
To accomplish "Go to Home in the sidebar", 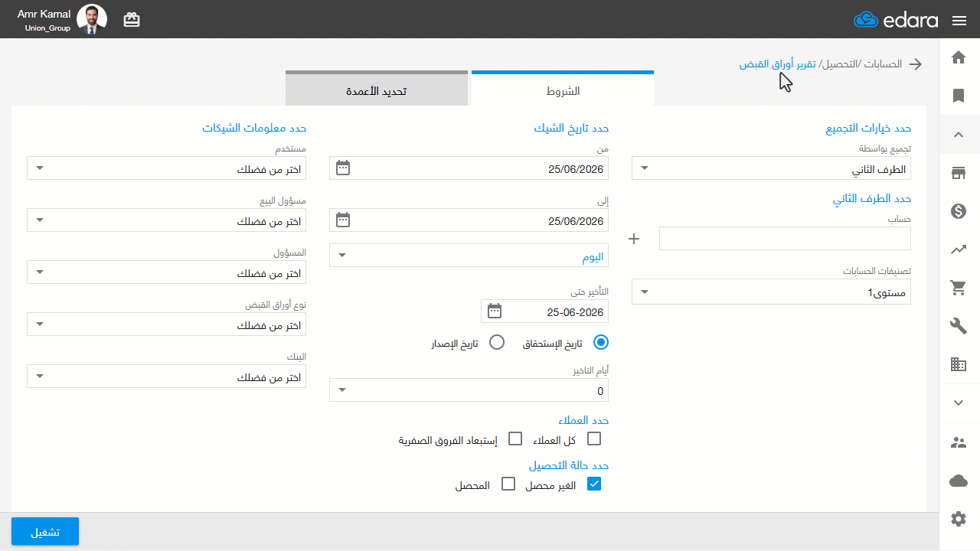I will 958,57.
